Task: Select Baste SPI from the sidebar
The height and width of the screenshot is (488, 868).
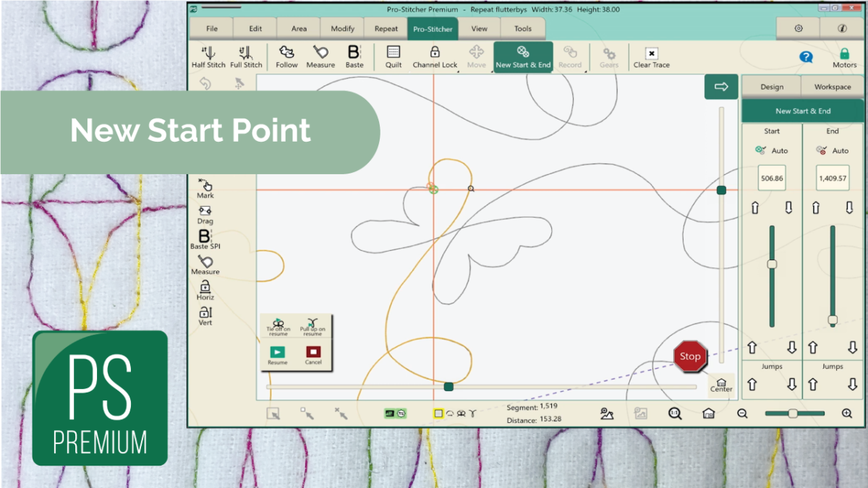Action: pyautogui.click(x=205, y=239)
